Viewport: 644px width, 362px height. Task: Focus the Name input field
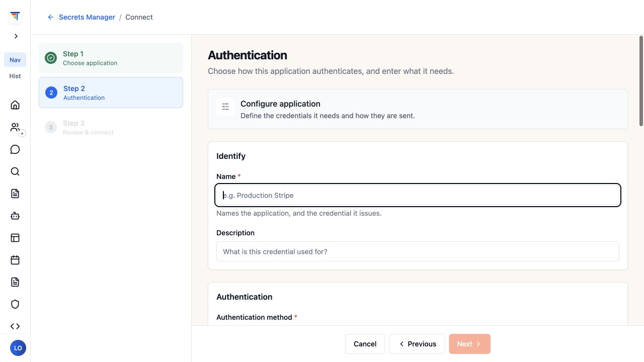(418, 195)
